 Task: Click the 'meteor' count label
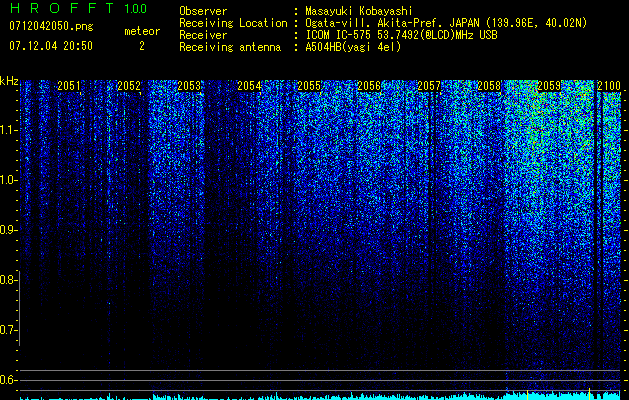pyautogui.click(x=142, y=31)
